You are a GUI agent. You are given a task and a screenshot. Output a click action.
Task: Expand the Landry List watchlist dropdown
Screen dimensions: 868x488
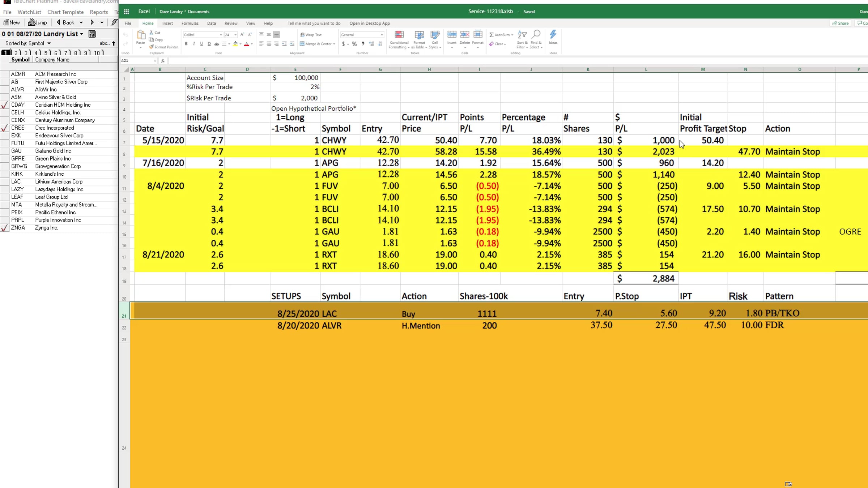[x=82, y=34]
